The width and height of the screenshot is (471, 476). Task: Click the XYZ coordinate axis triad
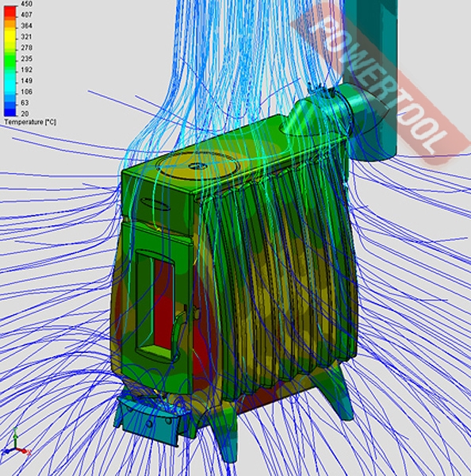17,442
